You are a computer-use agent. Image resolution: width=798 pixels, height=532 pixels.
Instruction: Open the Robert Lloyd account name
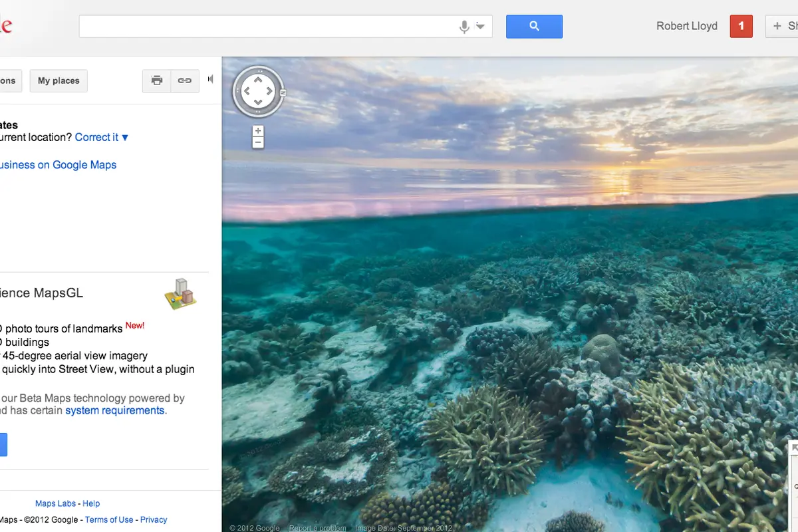(x=687, y=27)
